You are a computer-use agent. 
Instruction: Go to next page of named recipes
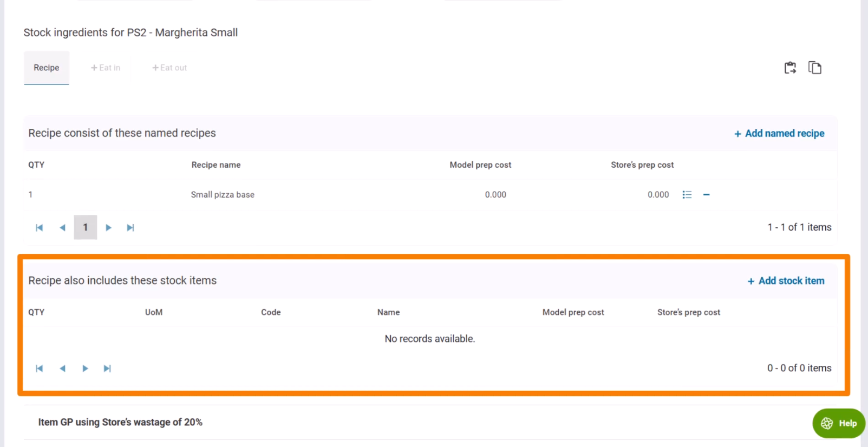tap(108, 228)
